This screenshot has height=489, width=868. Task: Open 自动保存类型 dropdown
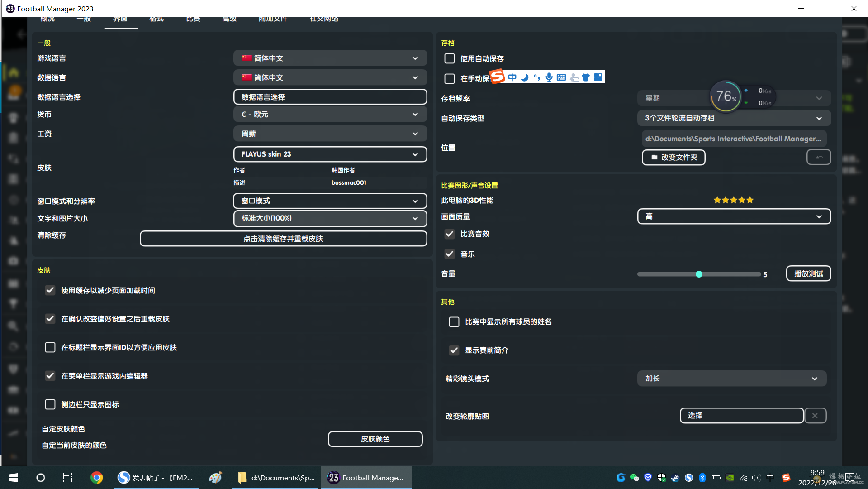coord(734,118)
